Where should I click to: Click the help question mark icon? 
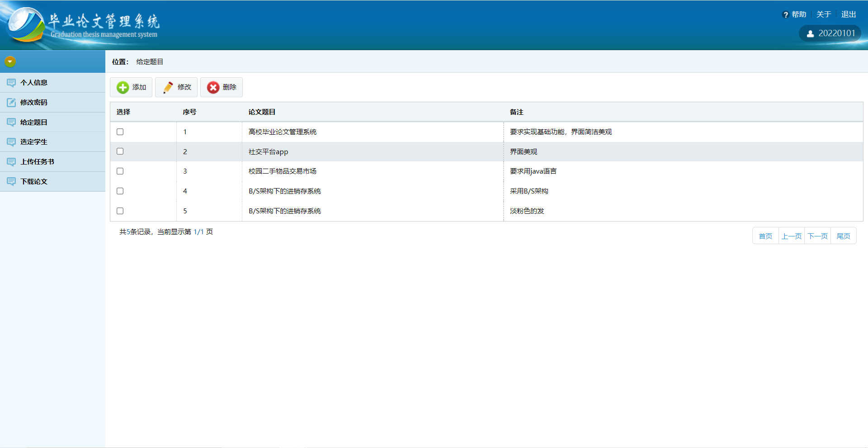[x=786, y=14]
